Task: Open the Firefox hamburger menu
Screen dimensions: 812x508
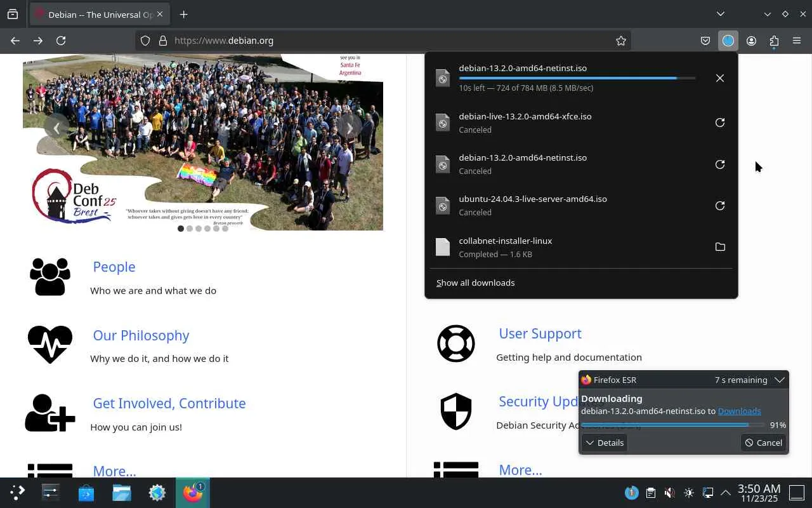Action: click(x=797, y=41)
